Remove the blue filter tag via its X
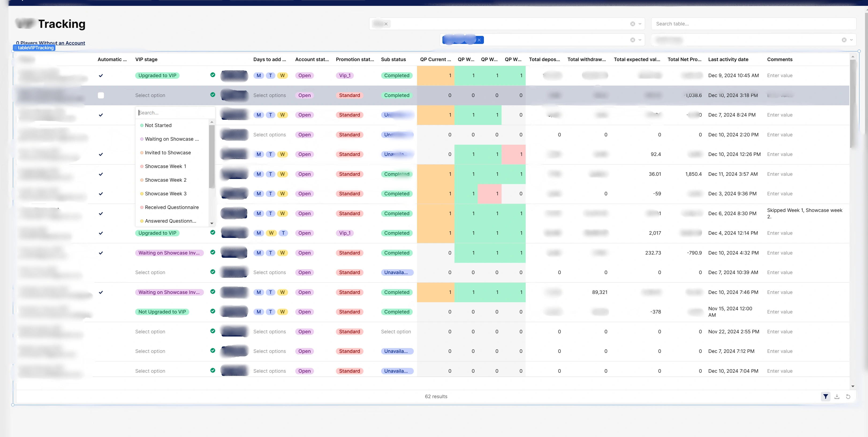 (x=479, y=40)
